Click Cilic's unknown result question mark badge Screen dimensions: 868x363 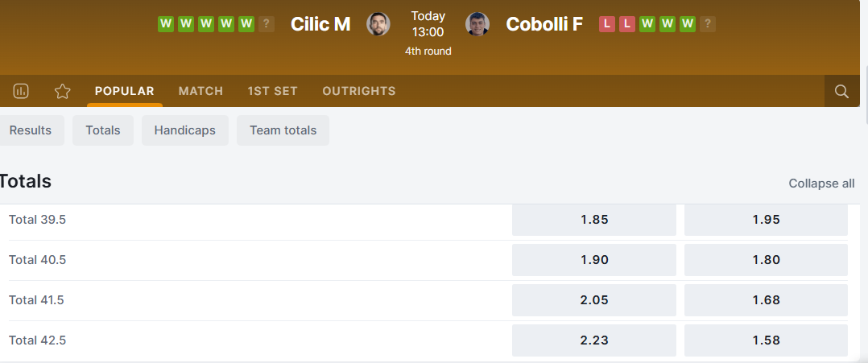267,24
